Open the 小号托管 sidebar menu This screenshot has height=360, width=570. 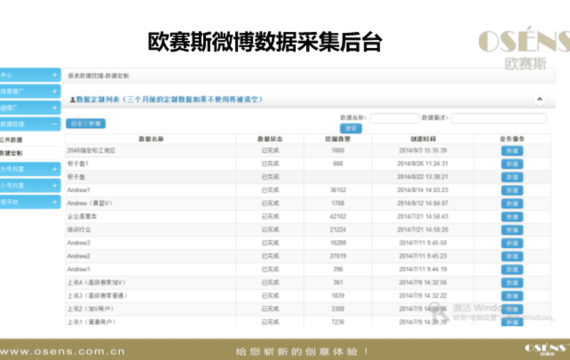point(30,185)
